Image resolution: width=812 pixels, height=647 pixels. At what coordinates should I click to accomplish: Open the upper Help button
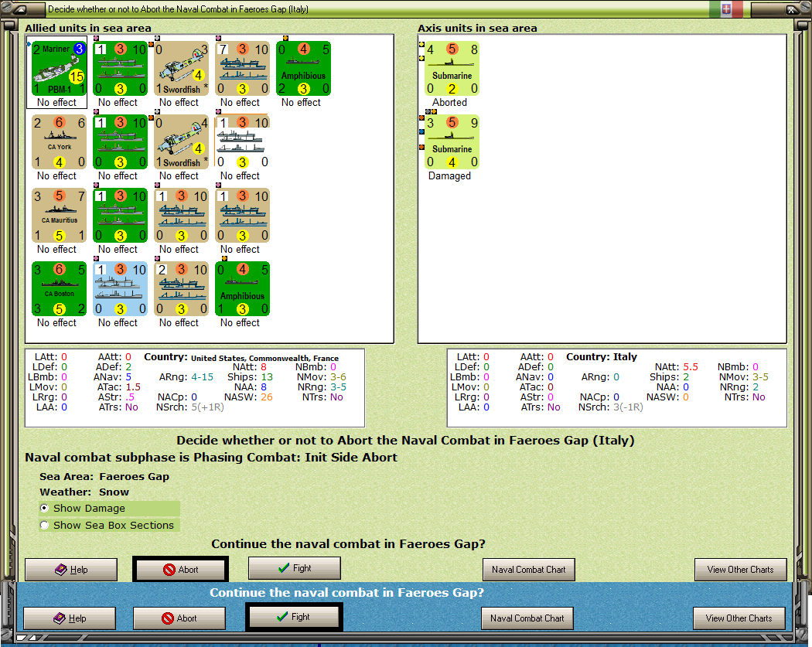tap(71, 570)
